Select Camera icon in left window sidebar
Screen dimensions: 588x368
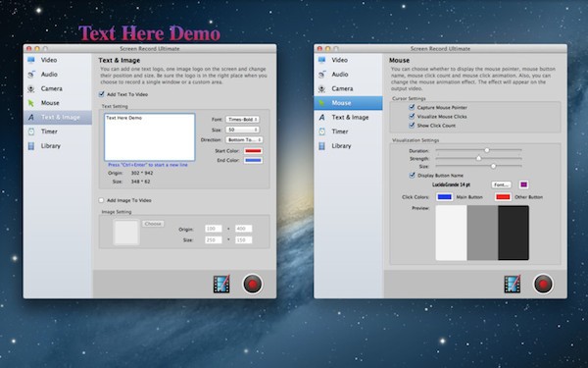(31, 88)
